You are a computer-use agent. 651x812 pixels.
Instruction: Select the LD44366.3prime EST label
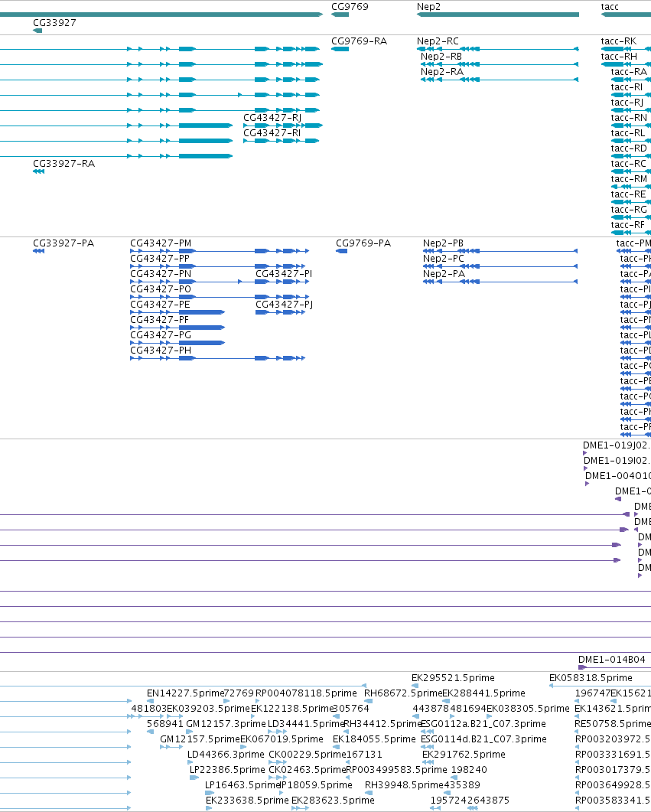226,755
